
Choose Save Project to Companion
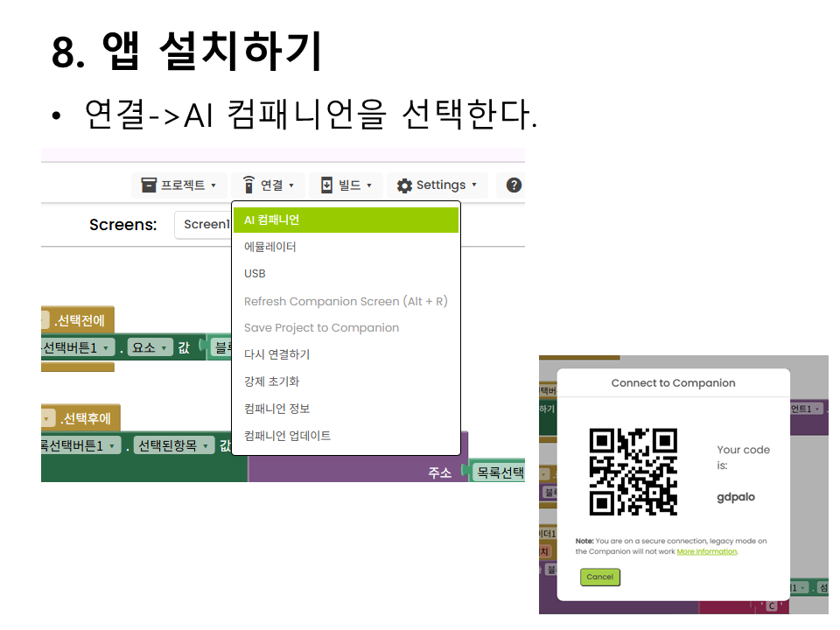[346, 328]
